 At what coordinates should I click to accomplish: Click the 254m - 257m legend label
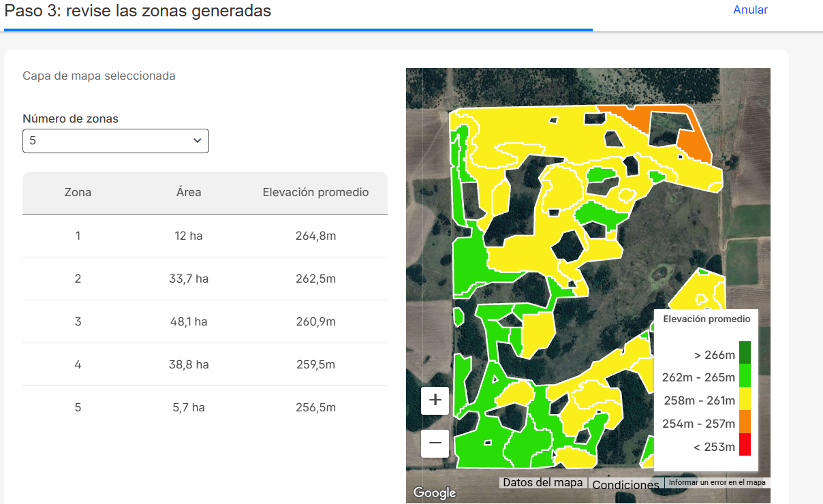point(698,424)
